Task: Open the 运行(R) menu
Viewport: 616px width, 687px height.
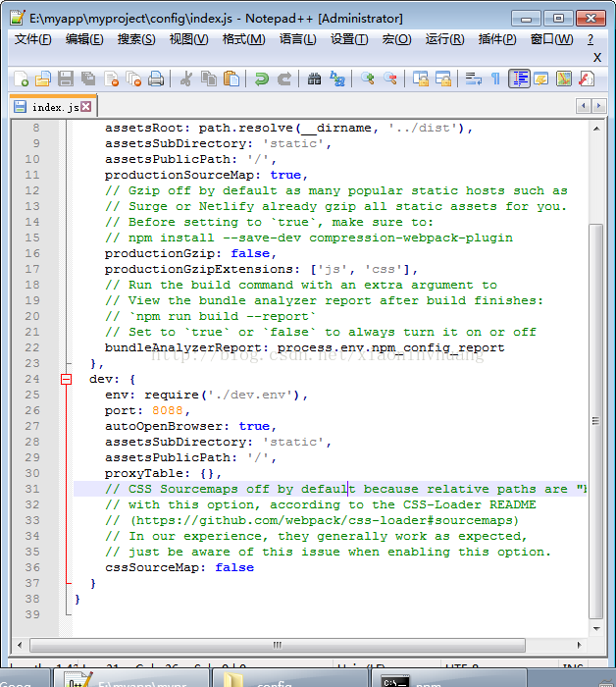Action: point(444,39)
